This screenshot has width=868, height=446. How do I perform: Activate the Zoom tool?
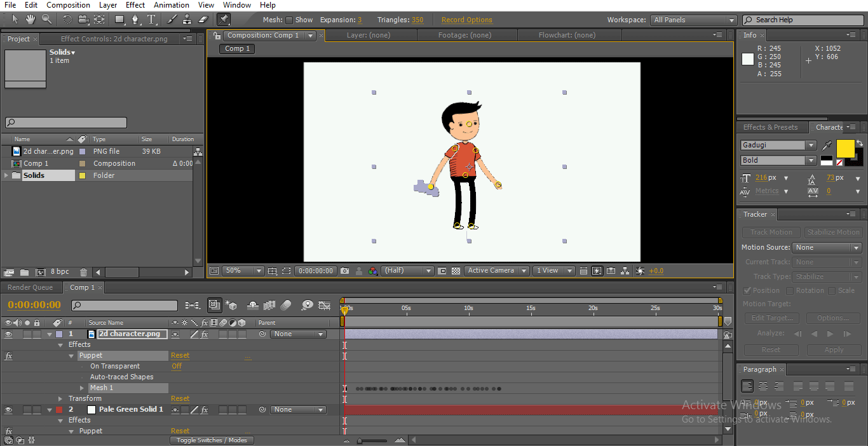(x=46, y=20)
